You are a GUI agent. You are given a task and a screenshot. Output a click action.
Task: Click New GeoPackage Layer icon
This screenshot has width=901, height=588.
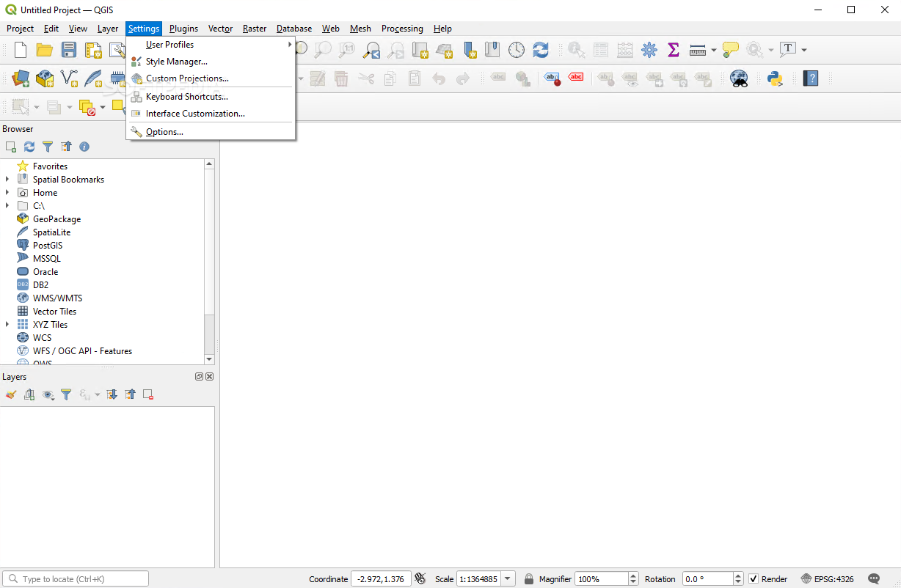point(45,78)
